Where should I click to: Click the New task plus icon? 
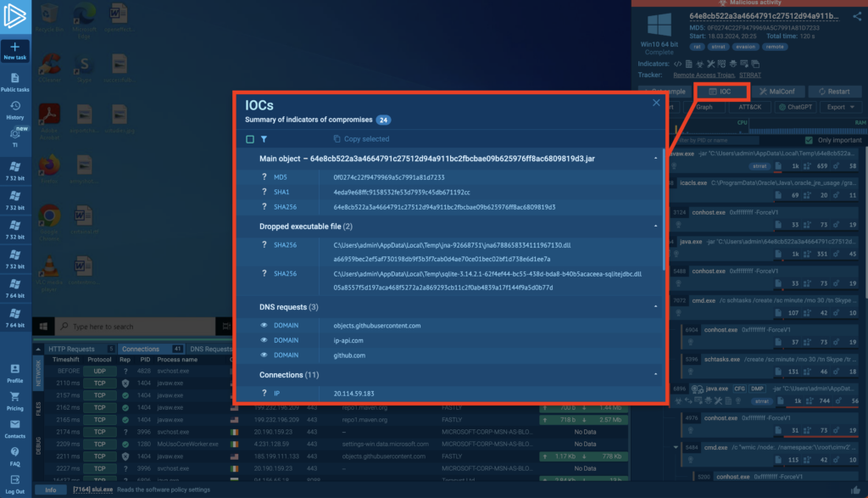pyautogui.click(x=15, y=47)
